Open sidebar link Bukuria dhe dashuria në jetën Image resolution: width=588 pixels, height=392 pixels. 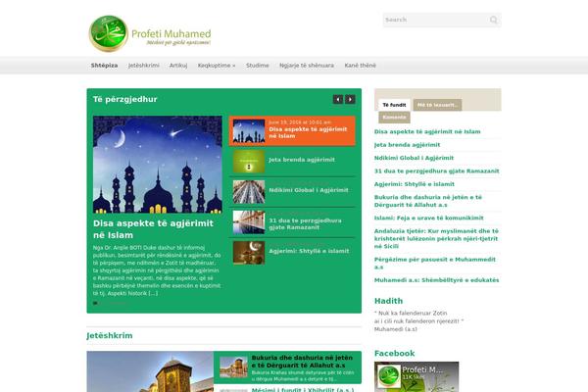428,201
